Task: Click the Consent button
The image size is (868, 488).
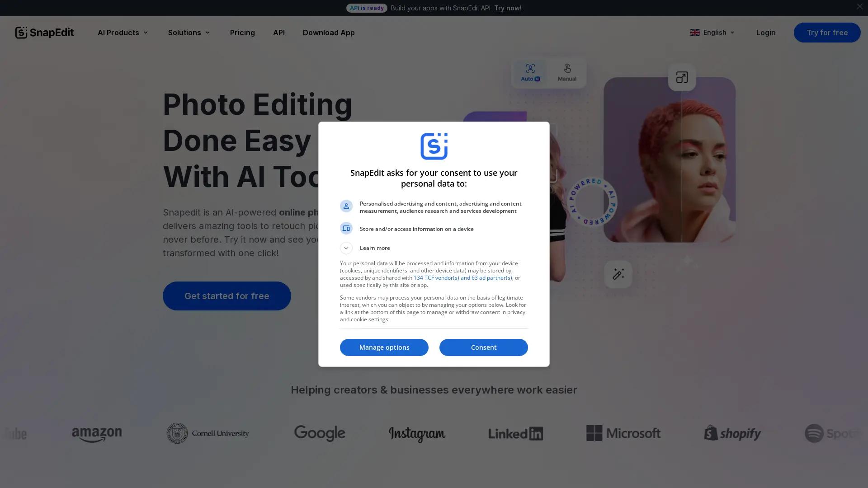Action: point(483,347)
